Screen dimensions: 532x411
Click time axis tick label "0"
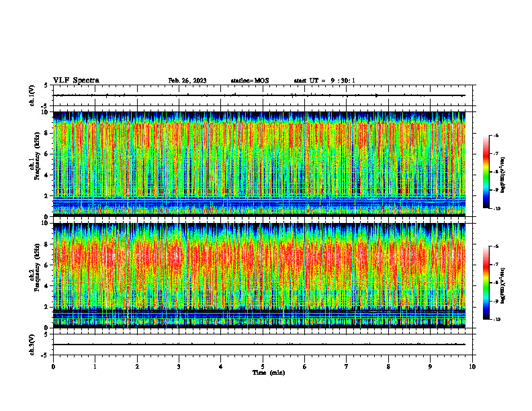pyautogui.click(x=53, y=367)
